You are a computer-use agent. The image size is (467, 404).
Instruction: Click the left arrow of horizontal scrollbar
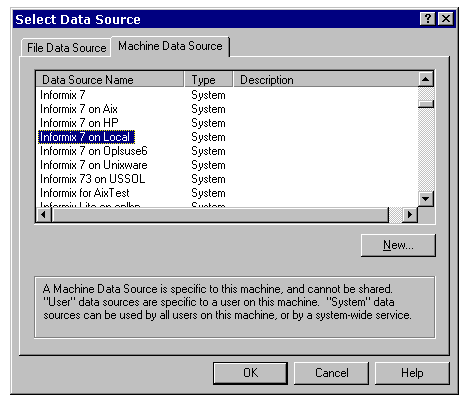43,214
